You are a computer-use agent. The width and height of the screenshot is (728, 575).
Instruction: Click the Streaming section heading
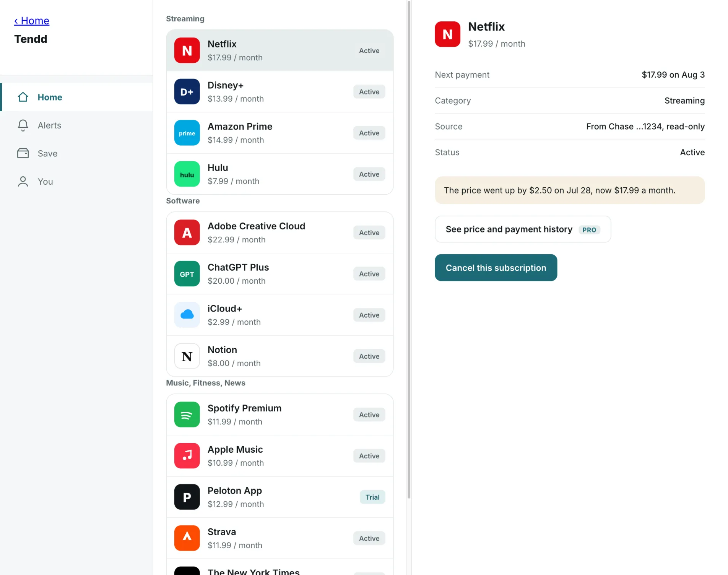185,19
